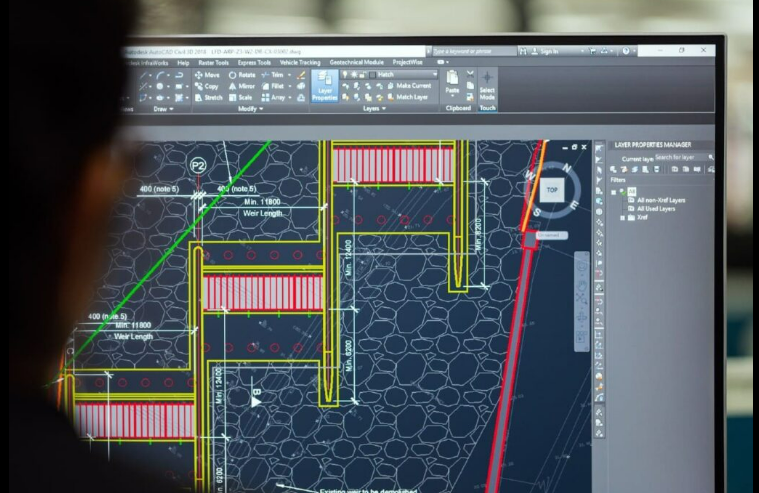Screen dimensions: 759x493
Task: Click the upper 'Min. 11800' dimension text
Action: [x=262, y=201]
